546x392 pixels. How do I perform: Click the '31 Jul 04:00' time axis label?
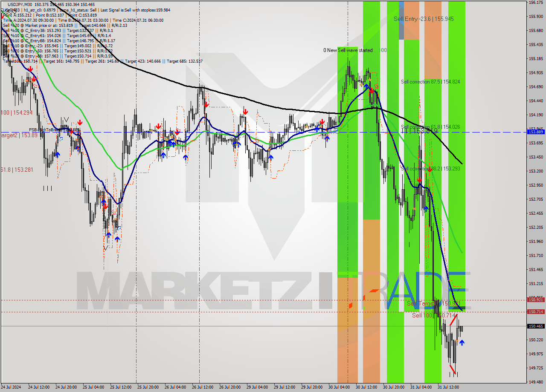(421, 387)
